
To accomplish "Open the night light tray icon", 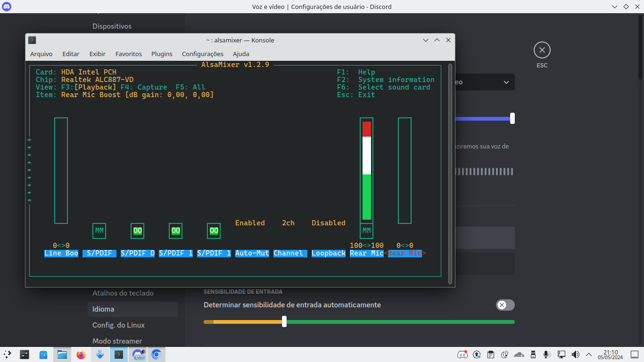I will pyautogui.click(x=504, y=354).
